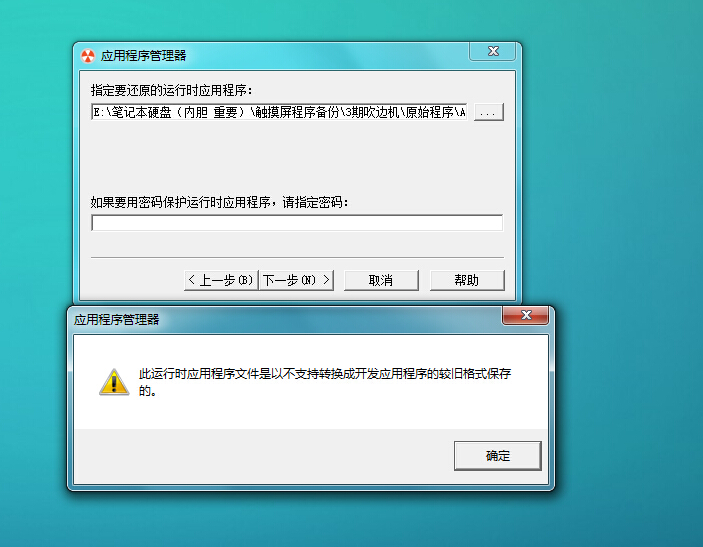The width and height of the screenshot is (703, 547).
Task: Click the 如果要用密码保护 password label
Action: [219, 202]
